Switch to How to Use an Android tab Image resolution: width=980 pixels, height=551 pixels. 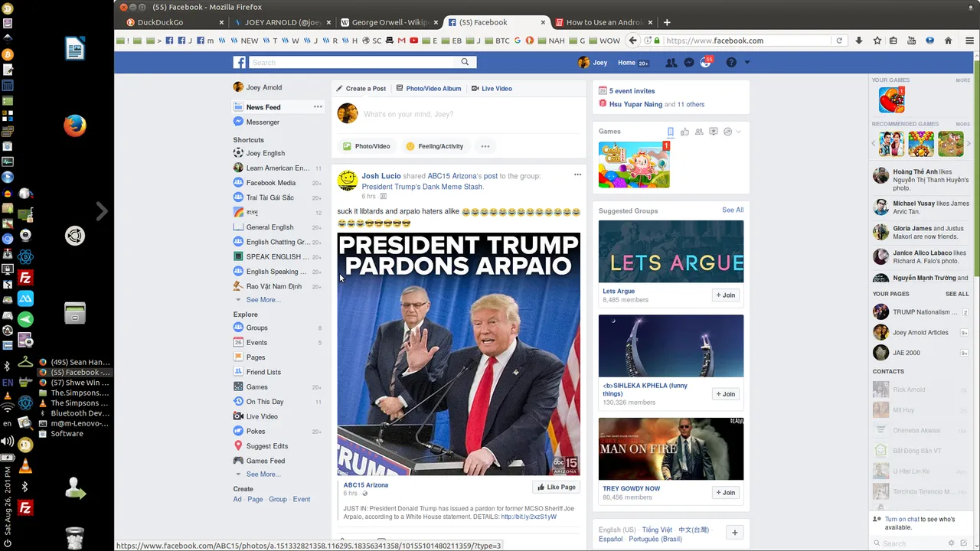(x=603, y=22)
